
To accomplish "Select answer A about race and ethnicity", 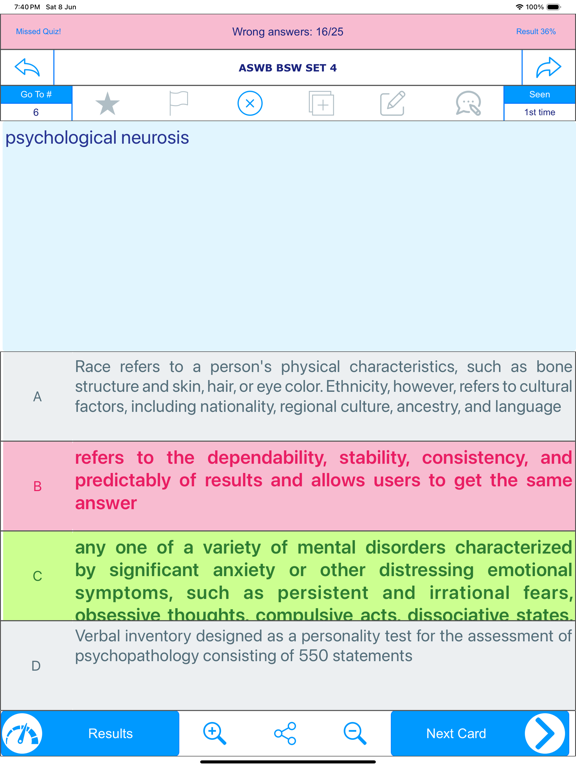I will [288, 396].
